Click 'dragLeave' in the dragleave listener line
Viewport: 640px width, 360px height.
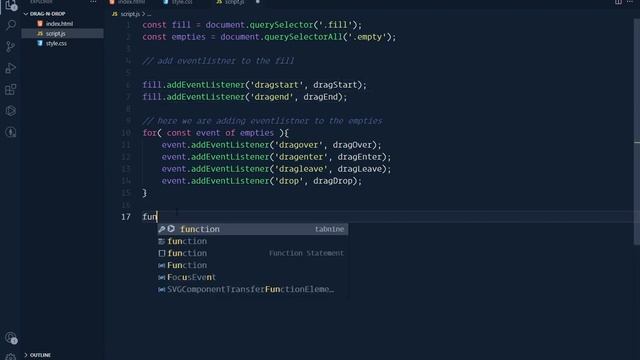point(360,169)
